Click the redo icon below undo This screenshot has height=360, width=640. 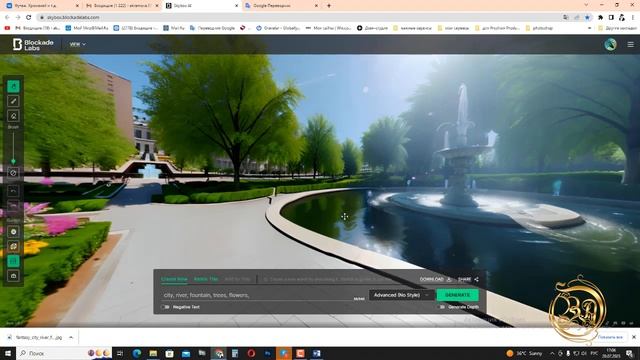(x=13, y=205)
